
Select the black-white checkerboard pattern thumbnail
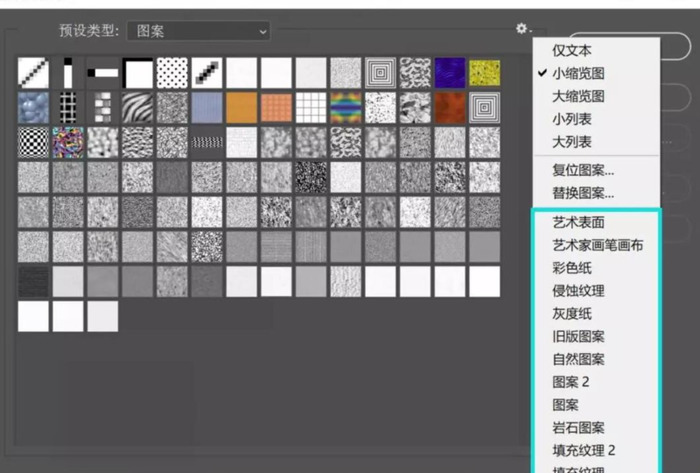click(x=33, y=142)
